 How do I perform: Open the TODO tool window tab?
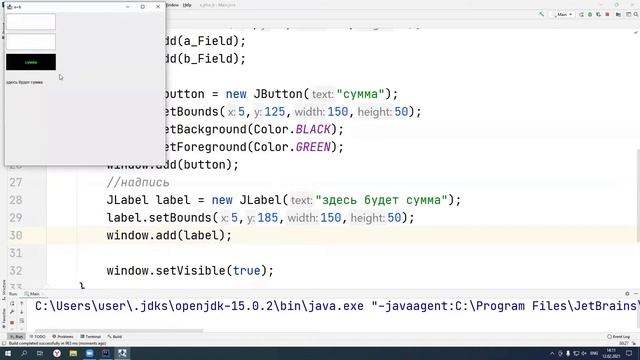[38, 337]
